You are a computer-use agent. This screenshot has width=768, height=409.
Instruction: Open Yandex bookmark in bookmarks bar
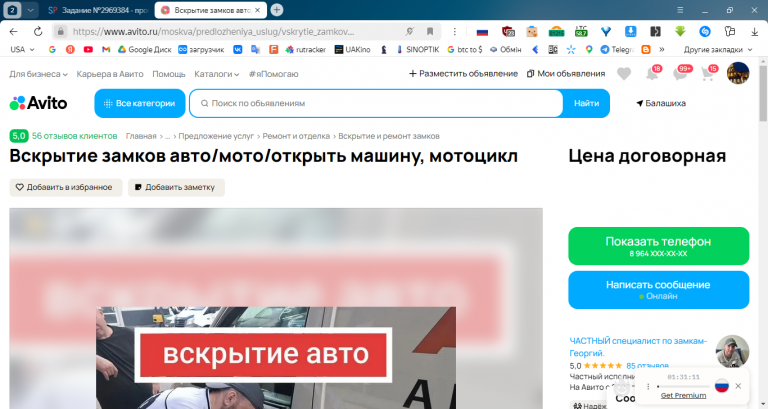70,49
